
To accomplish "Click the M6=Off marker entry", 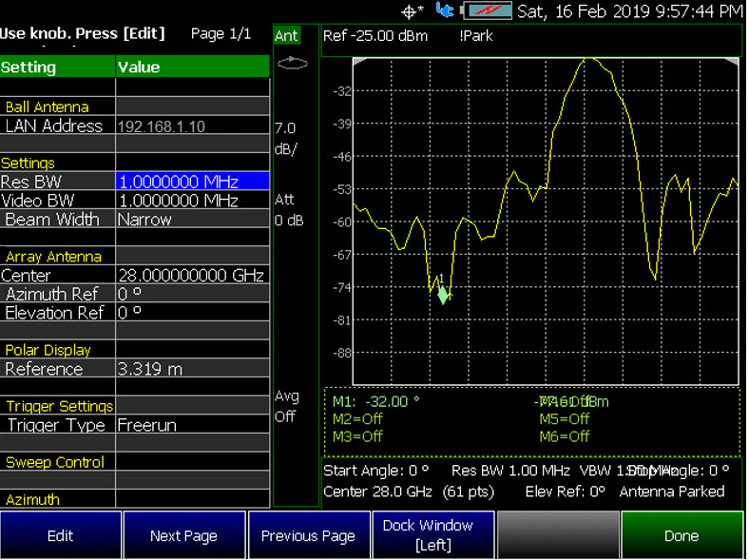I will [x=565, y=436].
